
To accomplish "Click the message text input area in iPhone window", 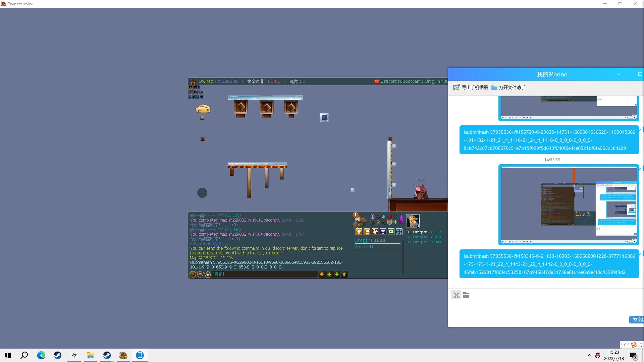I will point(546,308).
